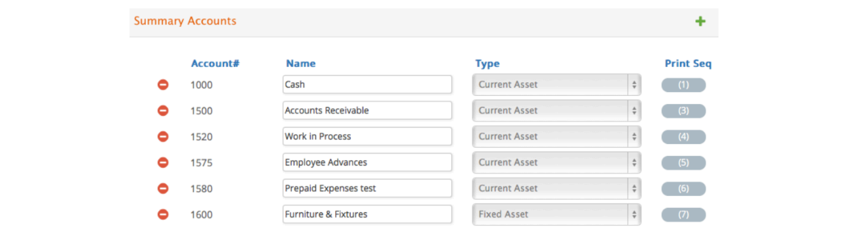Open Type dropdown for Employee Advances
This screenshot has width=868, height=238.
click(557, 162)
